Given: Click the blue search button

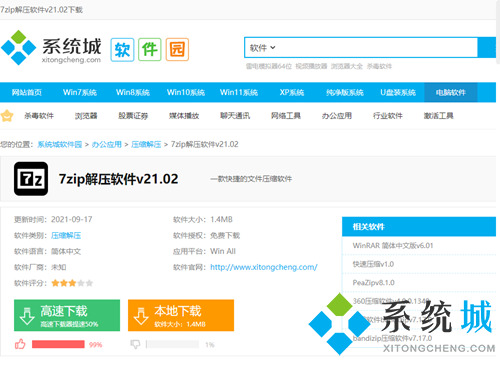Looking at the screenshot, I should 487,48.
